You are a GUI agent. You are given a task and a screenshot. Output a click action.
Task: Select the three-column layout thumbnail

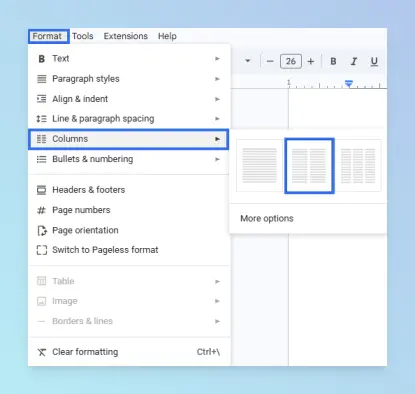tap(358, 166)
